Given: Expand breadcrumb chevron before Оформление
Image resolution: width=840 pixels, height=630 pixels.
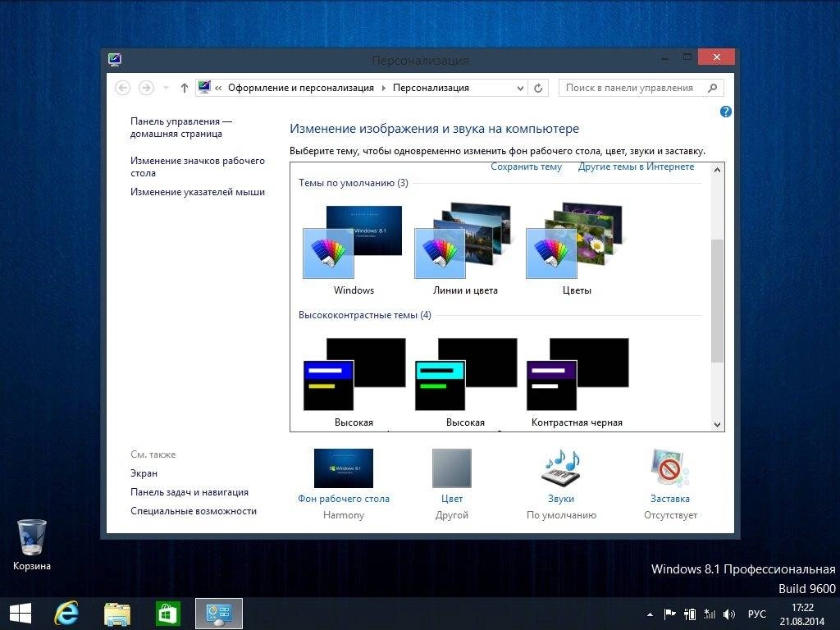Looking at the screenshot, I should point(218,89).
